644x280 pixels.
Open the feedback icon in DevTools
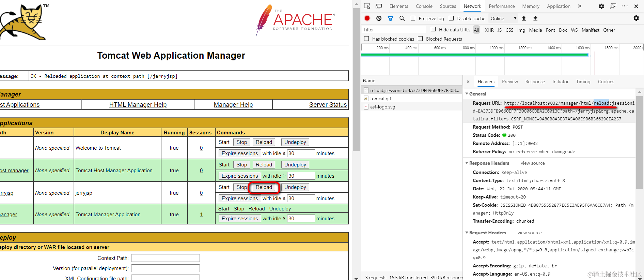(x=613, y=6)
